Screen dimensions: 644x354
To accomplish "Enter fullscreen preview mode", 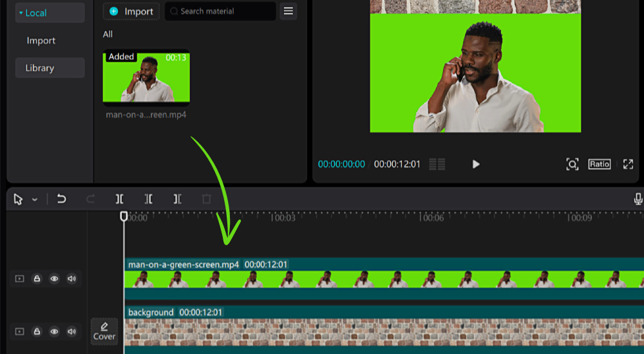I will click(628, 164).
